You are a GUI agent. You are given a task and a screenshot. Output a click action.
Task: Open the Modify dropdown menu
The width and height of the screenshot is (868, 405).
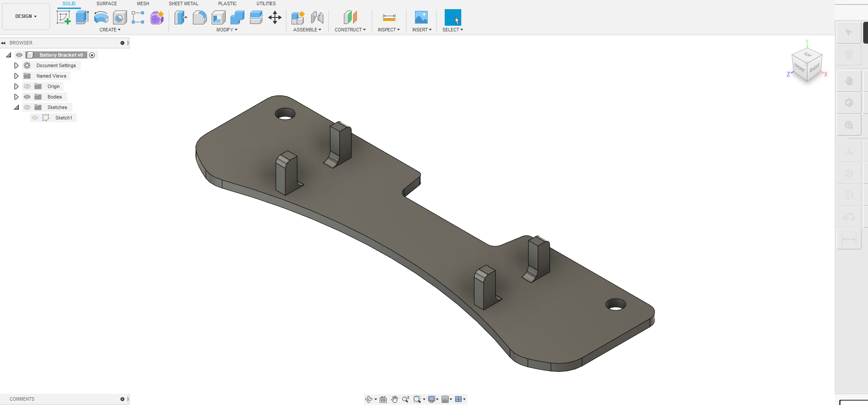pyautogui.click(x=226, y=29)
